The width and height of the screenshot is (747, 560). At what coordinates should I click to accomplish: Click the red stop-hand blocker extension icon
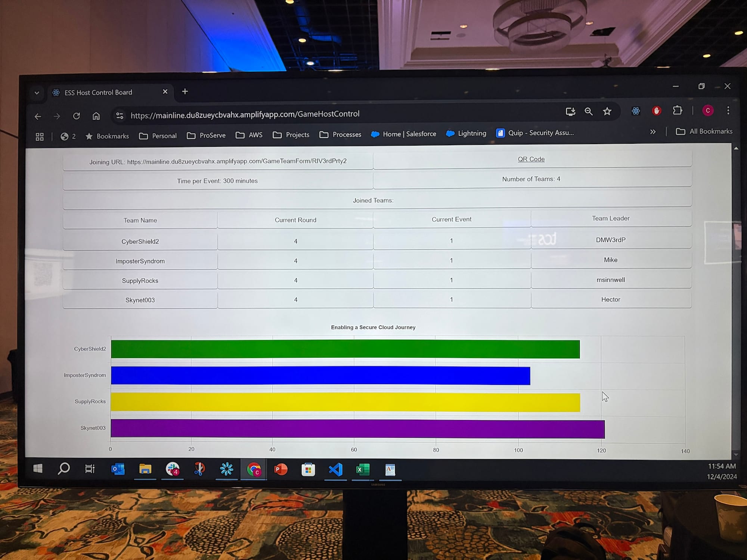click(657, 111)
